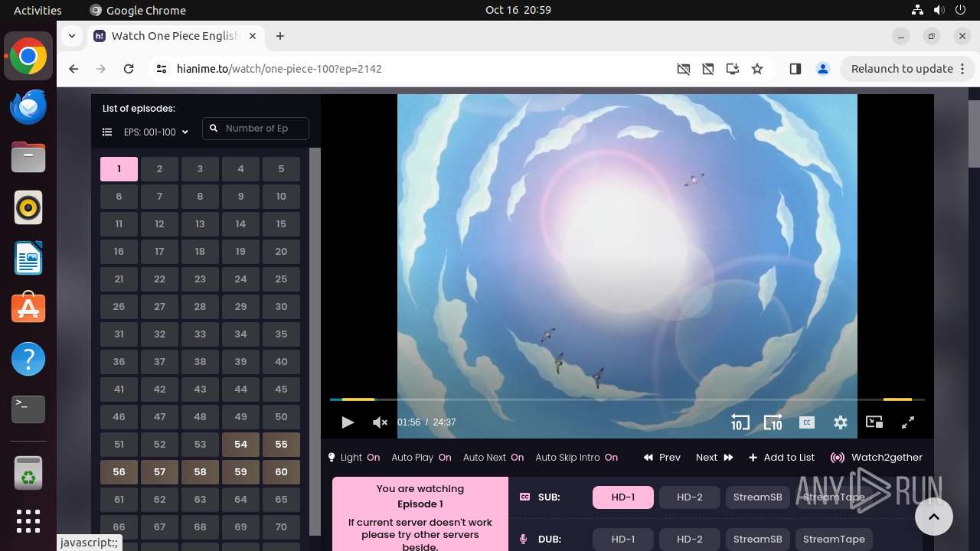Viewport: 980px width, 551px height.
Task: Open the clock and calendar menu
Action: 518,10
